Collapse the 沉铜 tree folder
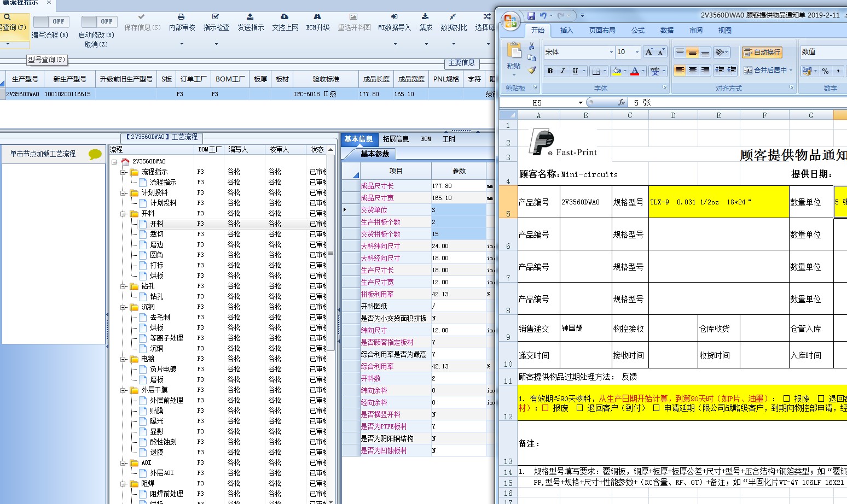Viewport: 847px width, 504px height. 124,307
